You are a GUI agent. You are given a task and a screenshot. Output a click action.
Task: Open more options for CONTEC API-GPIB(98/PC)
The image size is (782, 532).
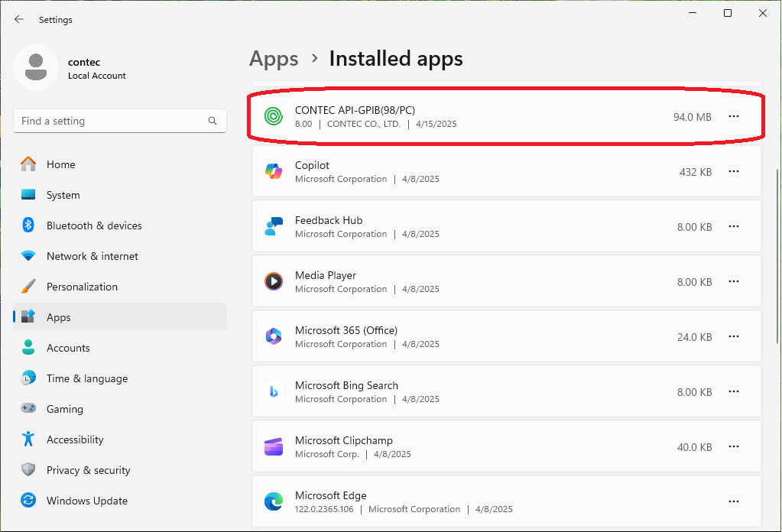click(x=734, y=117)
